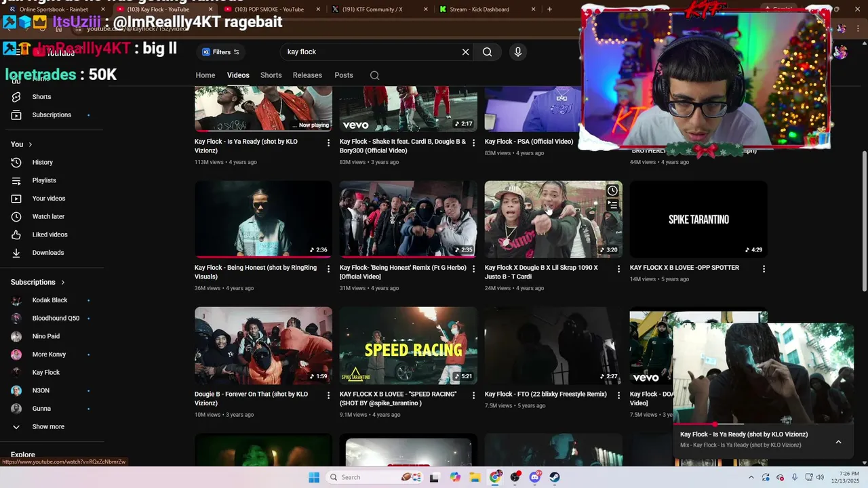The image size is (868, 488).
Task: Expand the miniplayer chevron
Action: point(838,442)
